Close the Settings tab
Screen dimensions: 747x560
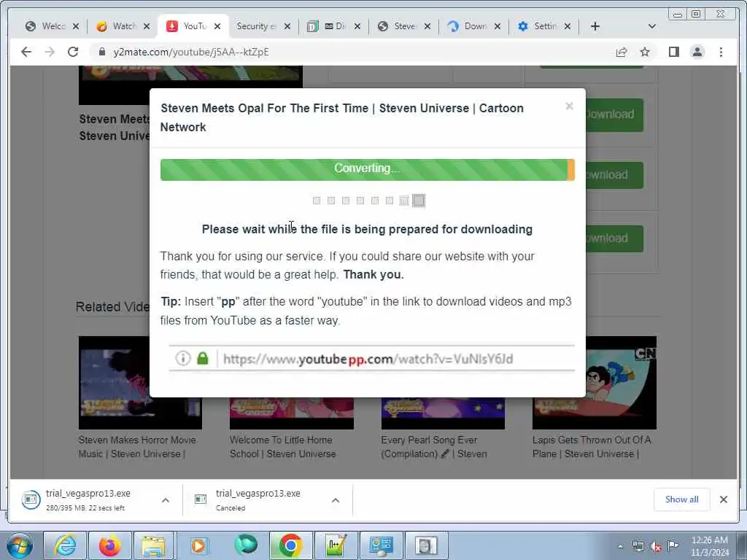pyautogui.click(x=568, y=26)
